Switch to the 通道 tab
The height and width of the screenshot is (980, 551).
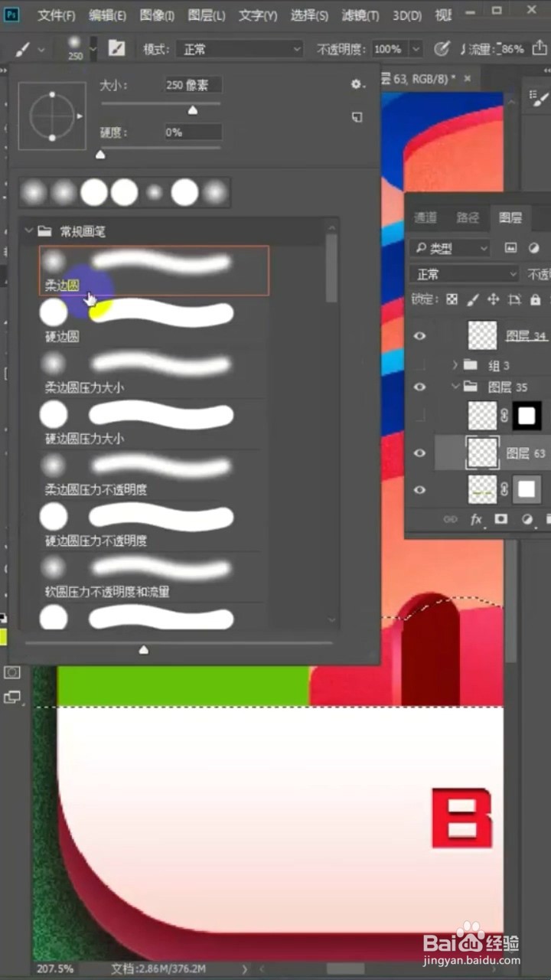click(x=425, y=217)
